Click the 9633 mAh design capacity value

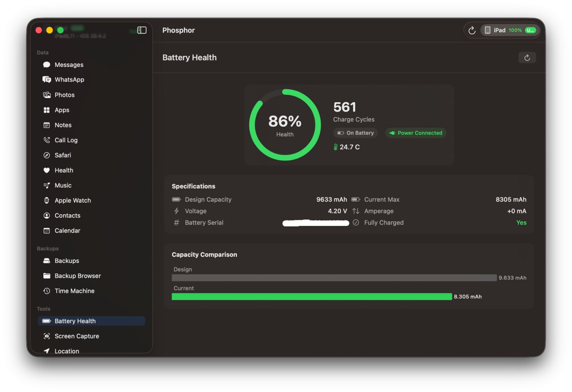tap(332, 200)
